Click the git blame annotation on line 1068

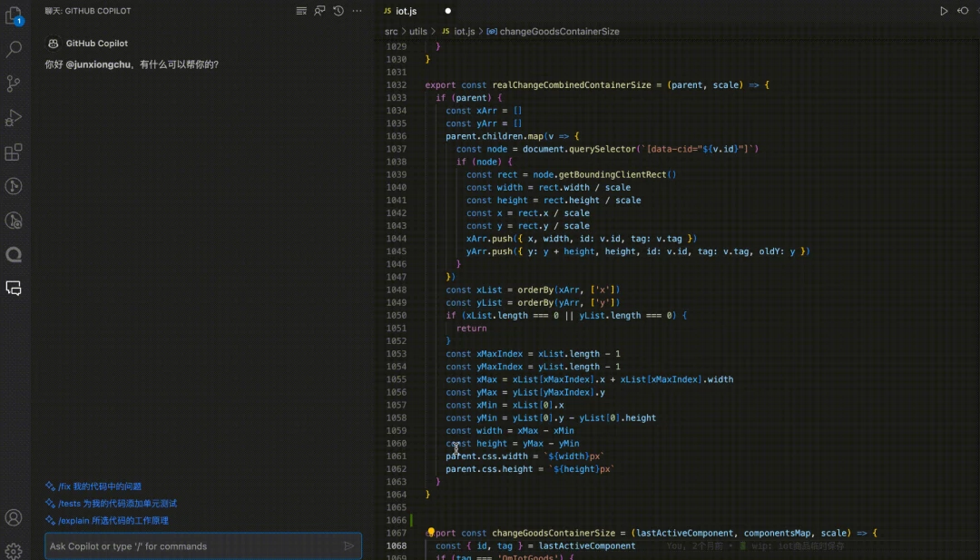756,546
